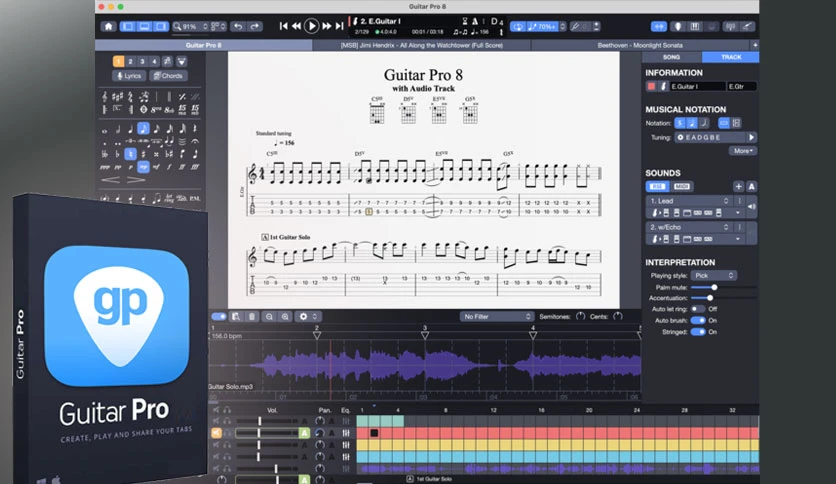Select the whole note duration
This screenshot has width=836, height=484.
coord(104,129)
